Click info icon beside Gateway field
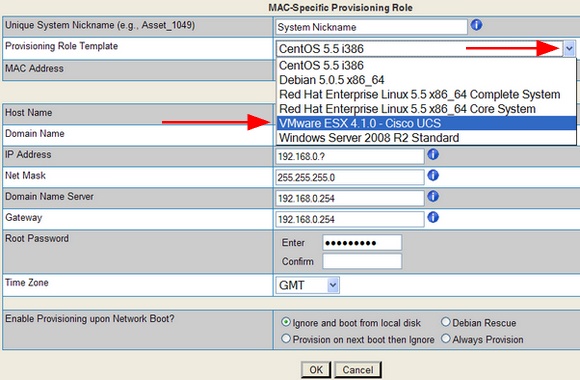The height and width of the screenshot is (380, 580). tap(433, 218)
